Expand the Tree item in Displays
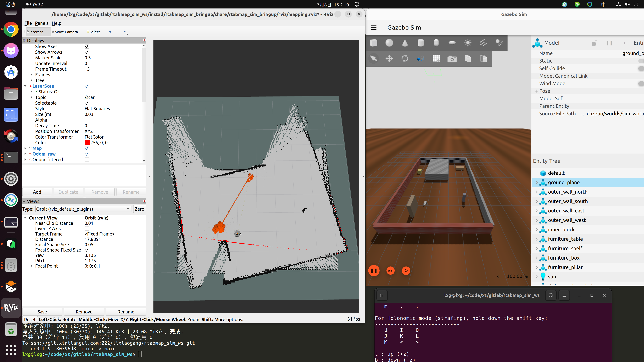644x362 pixels. coord(31,80)
